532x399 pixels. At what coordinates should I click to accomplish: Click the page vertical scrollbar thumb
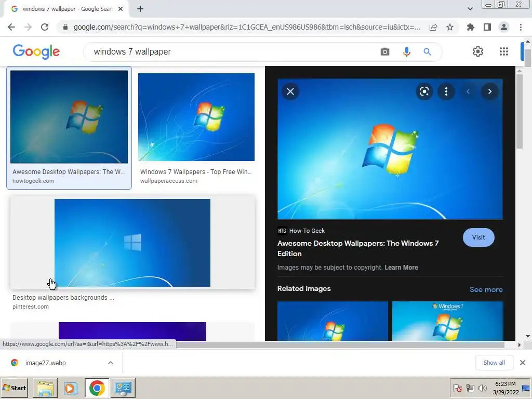[527, 58]
